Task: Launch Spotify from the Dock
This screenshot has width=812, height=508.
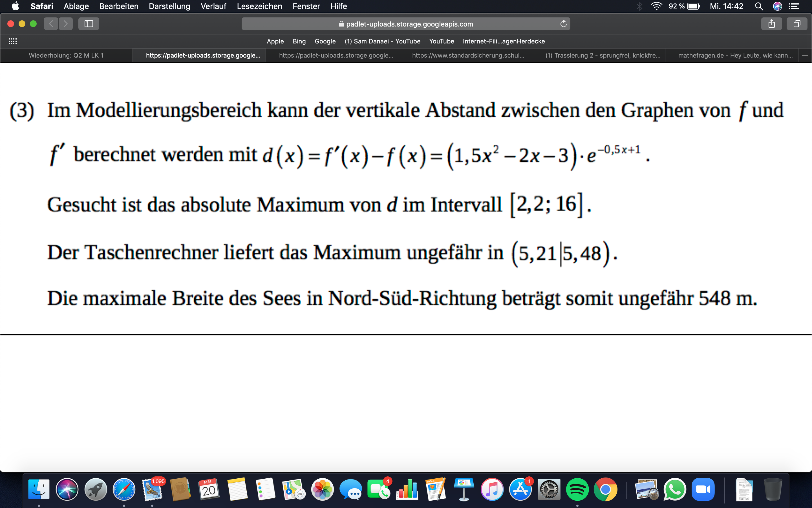Action: (x=577, y=489)
